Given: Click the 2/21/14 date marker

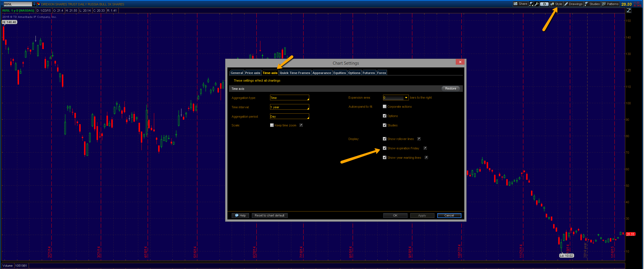Looking at the screenshot, I should coord(49,252).
